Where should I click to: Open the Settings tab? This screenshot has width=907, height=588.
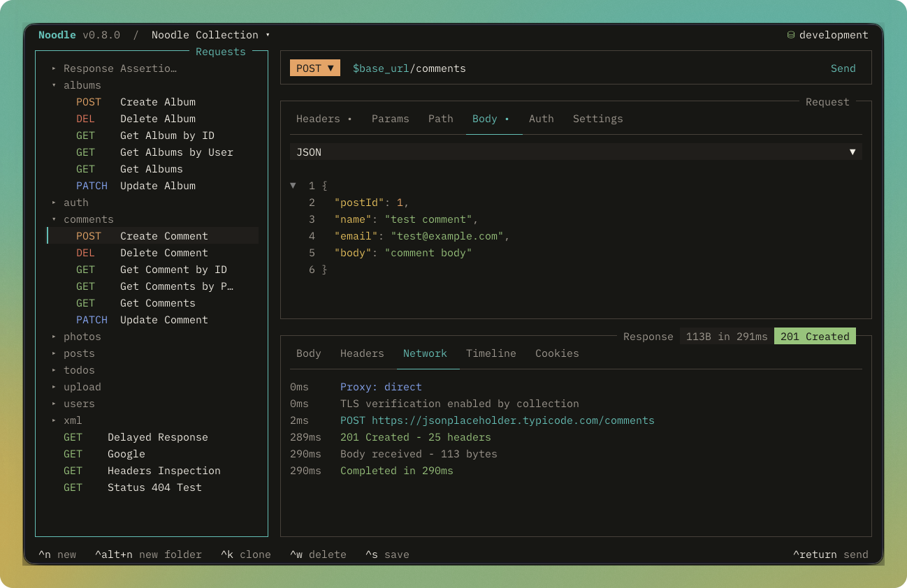(598, 119)
